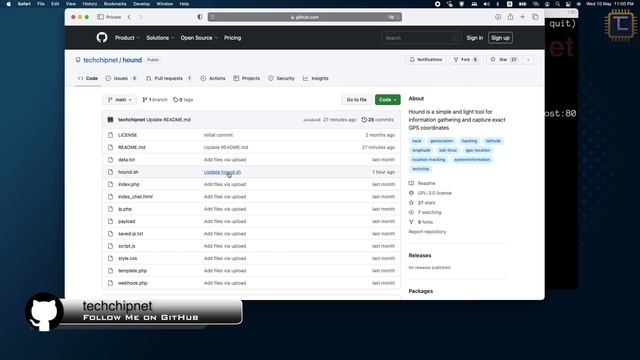This screenshot has height=360, width=640.
Task: Open the Security tab
Action: click(281, 78)
